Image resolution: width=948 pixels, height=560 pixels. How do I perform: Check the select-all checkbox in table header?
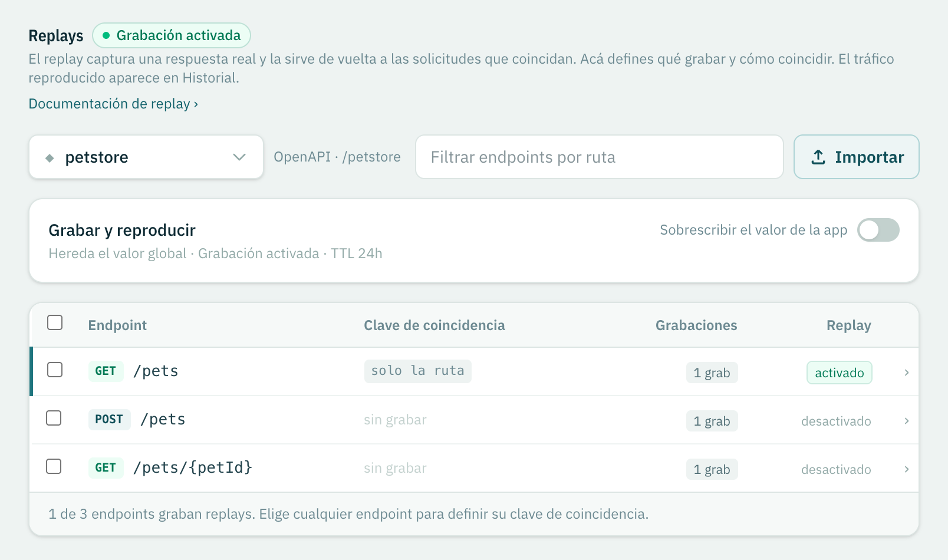pyautogui.click(x=55, y=322)
